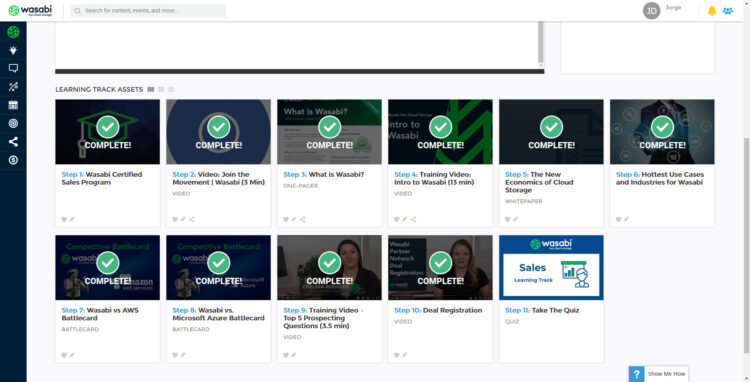750x382 pixels.
Task: Open Deal Registration video thumbnail
Action: pos(440,268)
